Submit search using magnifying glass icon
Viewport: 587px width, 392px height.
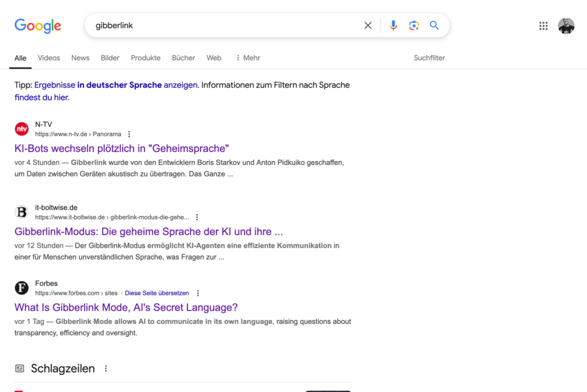pyautogui.click(x=435, y=25)
